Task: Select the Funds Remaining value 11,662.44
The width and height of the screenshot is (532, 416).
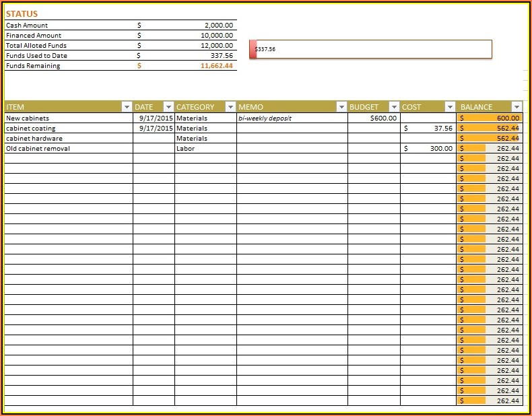Action: [217, 66]
